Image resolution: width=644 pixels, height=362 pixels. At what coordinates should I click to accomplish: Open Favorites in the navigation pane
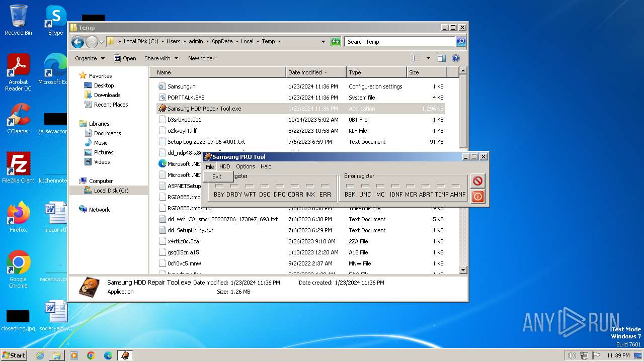click(x=100, y=76)
